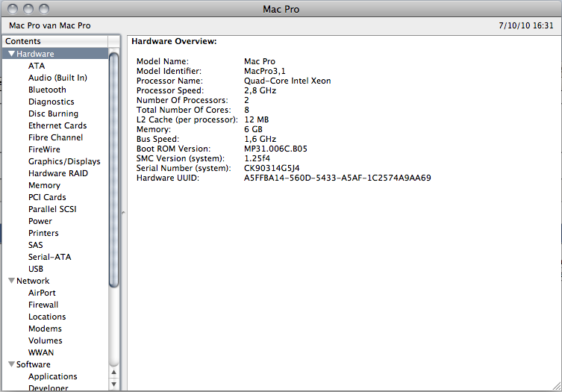This screenshot has height=392, width=562.
Task: Show Volumes information
Action: pyautogui.click(x=46, y=340)
